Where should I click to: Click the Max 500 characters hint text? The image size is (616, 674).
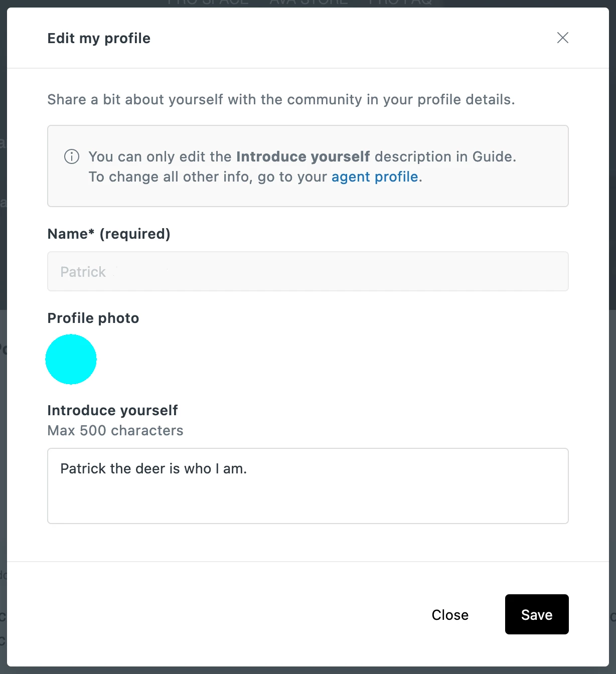[115, 430]
